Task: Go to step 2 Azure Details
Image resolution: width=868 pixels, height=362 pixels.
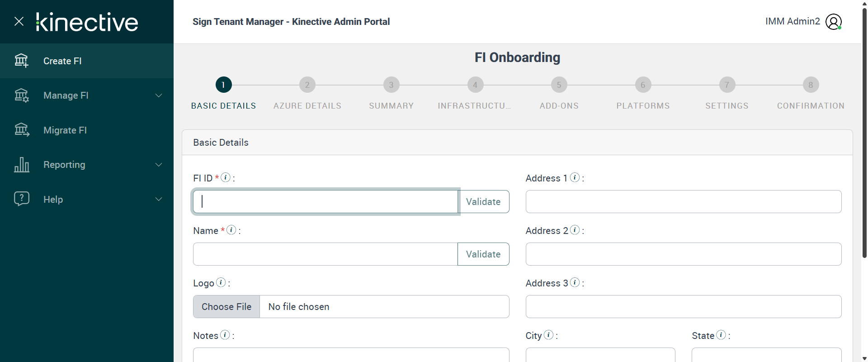Action: click(x=307, y=85)
